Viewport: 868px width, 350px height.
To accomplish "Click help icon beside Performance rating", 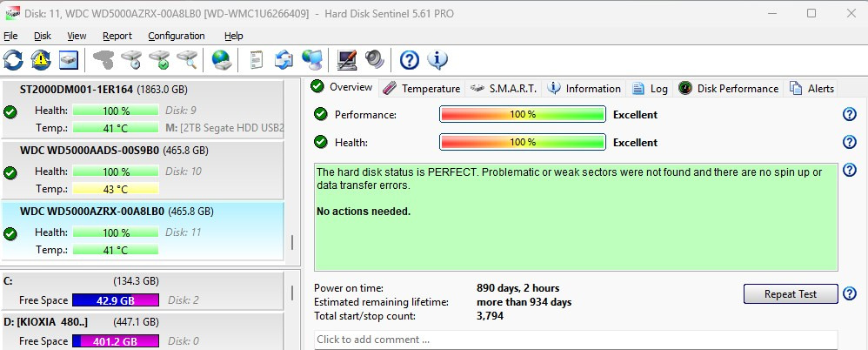I will pyautogui.click(x=850, y=115).
